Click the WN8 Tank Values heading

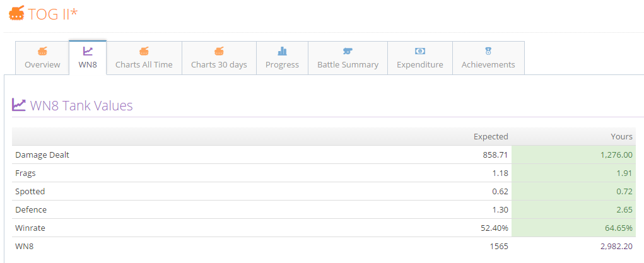pyautogui.click(x=81, y=105)
